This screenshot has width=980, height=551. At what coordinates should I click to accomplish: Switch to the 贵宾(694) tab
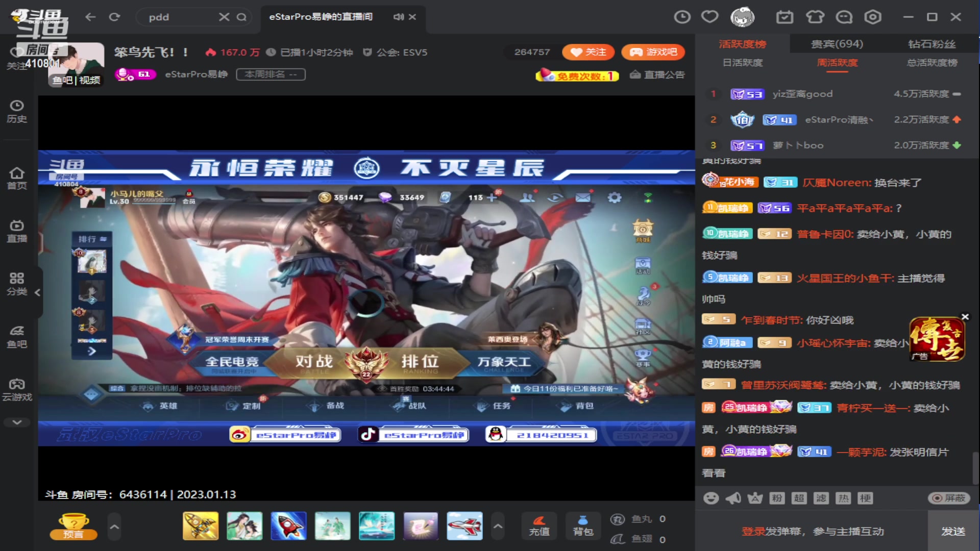pos(837,44)
